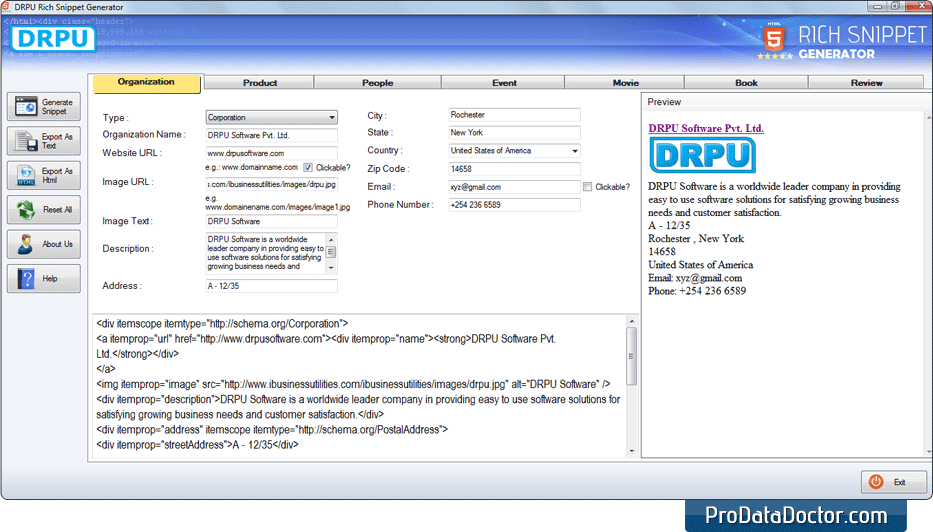Viewport: 933px width, 532px height.
Task: Click the Export As Html globe icon
Action: [26, 176]
